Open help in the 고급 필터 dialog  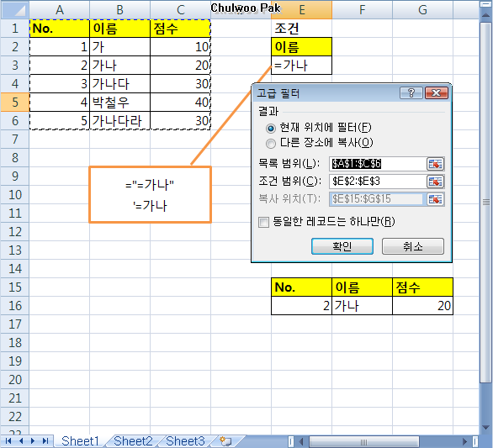pyautogui.click(x=411, y=93)
